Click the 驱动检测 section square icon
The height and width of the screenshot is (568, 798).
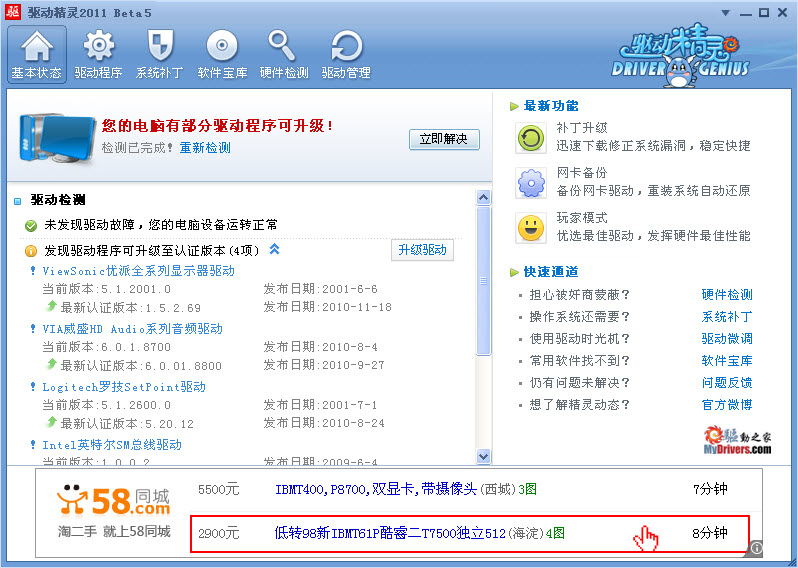tap(18, 201)
